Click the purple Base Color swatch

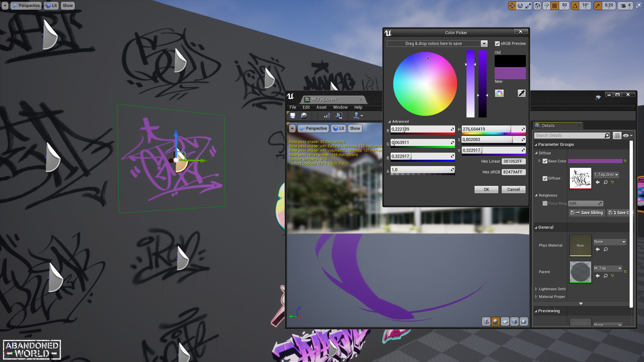pos(595,161)
